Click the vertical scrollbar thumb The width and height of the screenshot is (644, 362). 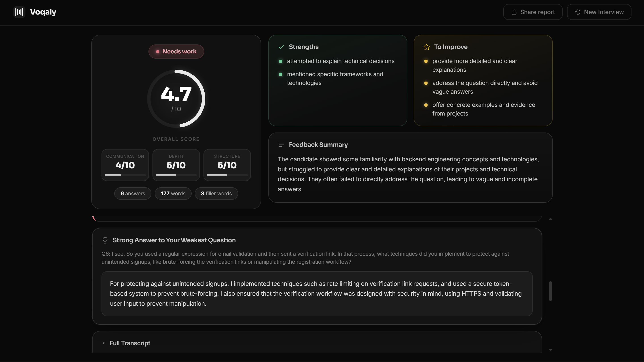(551, 291)
